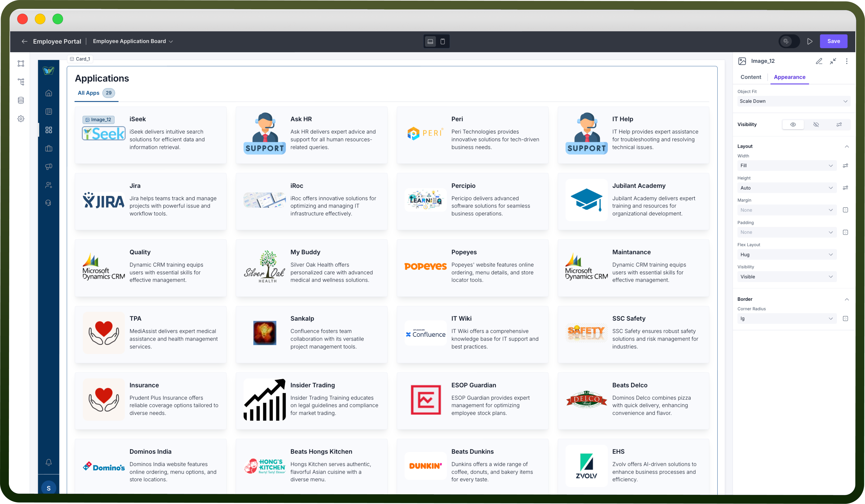Switch to the Content tab
Screen dimensions: 865x504
[751, 77]
